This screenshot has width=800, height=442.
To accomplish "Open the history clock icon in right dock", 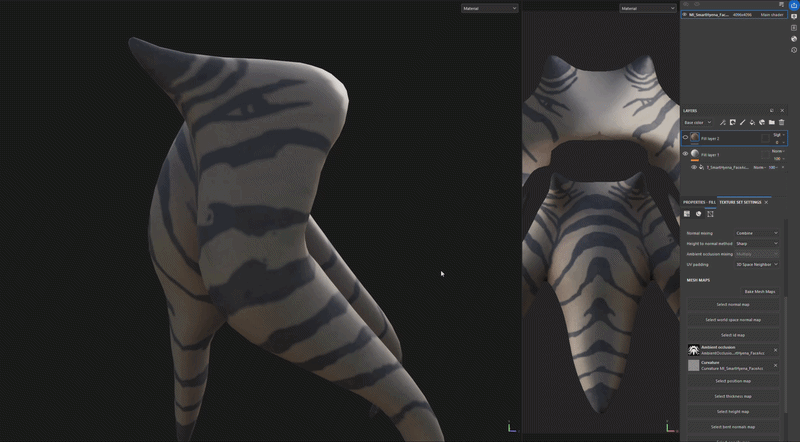I will click(794, 50).
